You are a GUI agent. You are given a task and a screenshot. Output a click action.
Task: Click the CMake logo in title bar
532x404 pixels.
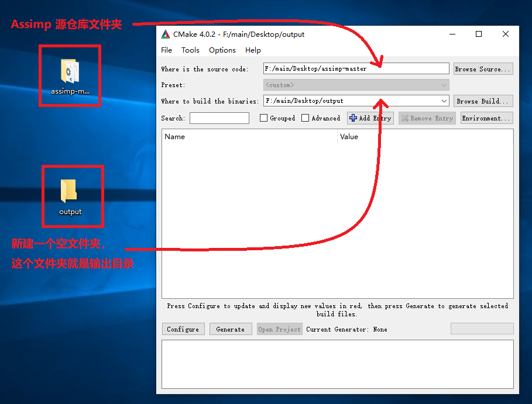tap(166, 34)
